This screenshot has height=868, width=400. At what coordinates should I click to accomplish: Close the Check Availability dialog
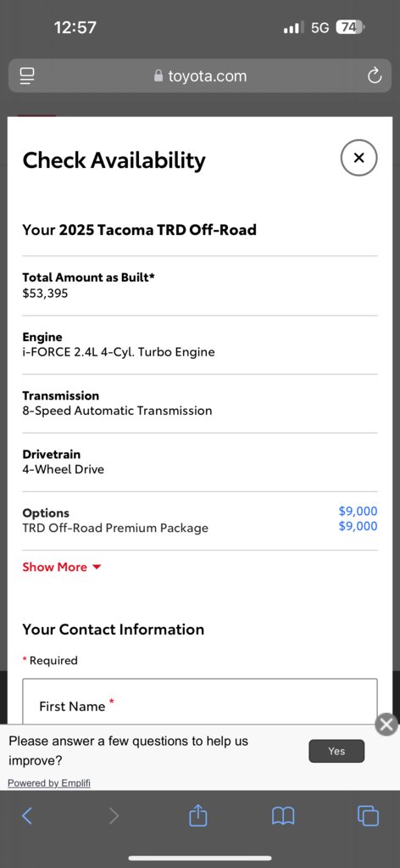(x=358, y=158)
